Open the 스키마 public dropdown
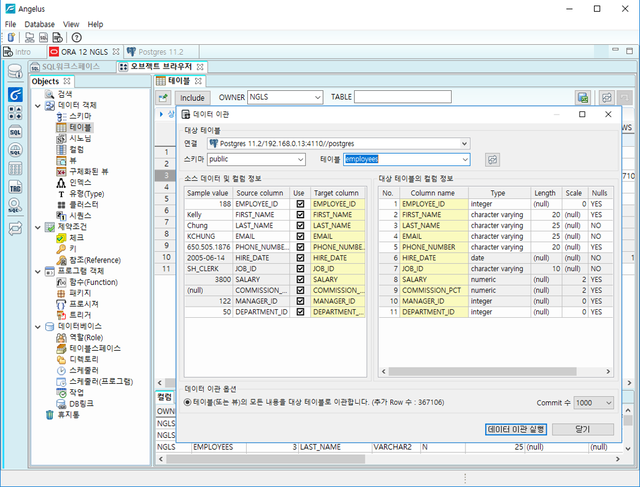Image resolution: width=640 pixels, height=487 pixels. [300, 160]
